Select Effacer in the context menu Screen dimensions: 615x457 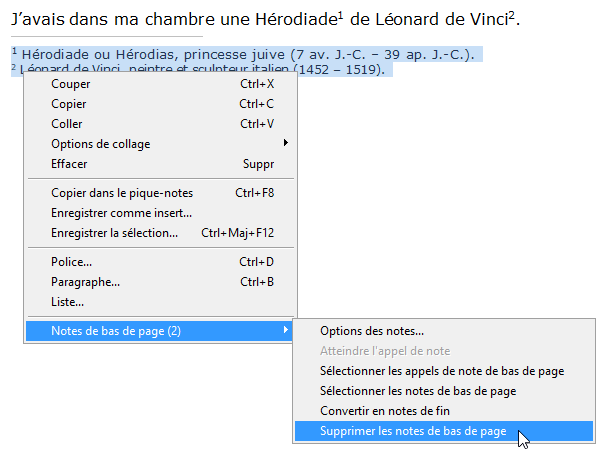(160, 164)
